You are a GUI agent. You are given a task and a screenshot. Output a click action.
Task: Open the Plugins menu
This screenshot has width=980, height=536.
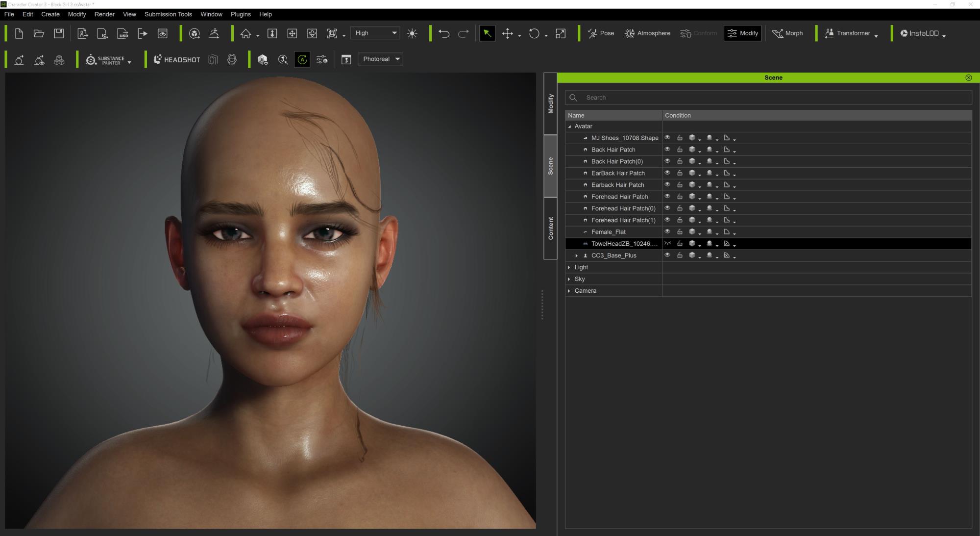[241, 14]
